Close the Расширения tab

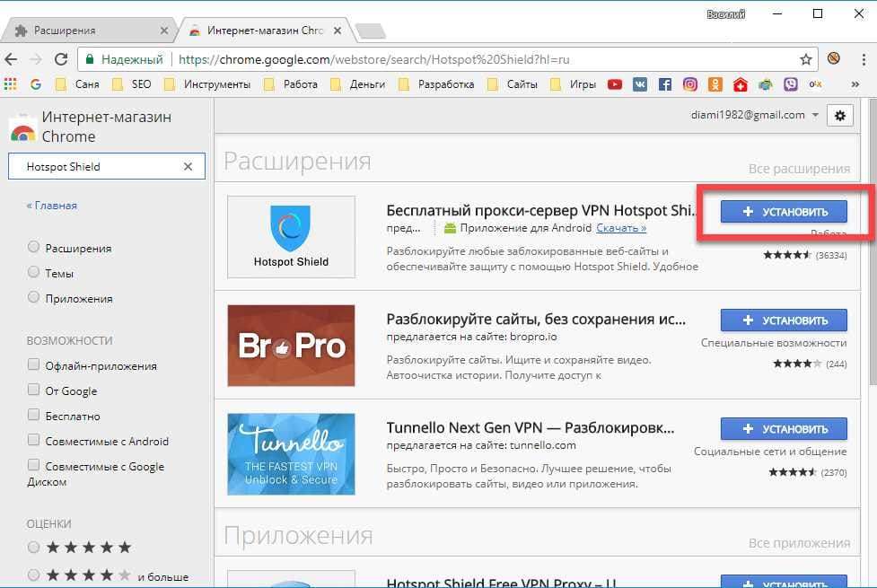[x=164, y=31]
